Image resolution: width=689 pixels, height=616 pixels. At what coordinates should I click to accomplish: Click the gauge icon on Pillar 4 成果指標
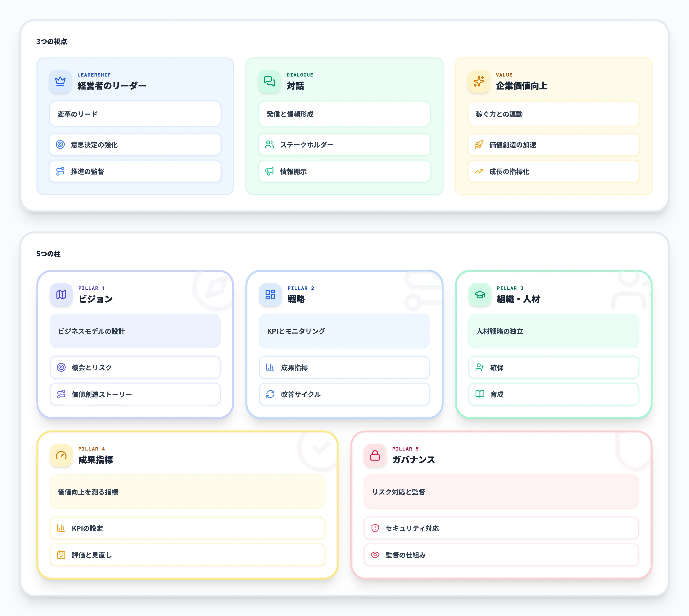click(x=61, y=456)
